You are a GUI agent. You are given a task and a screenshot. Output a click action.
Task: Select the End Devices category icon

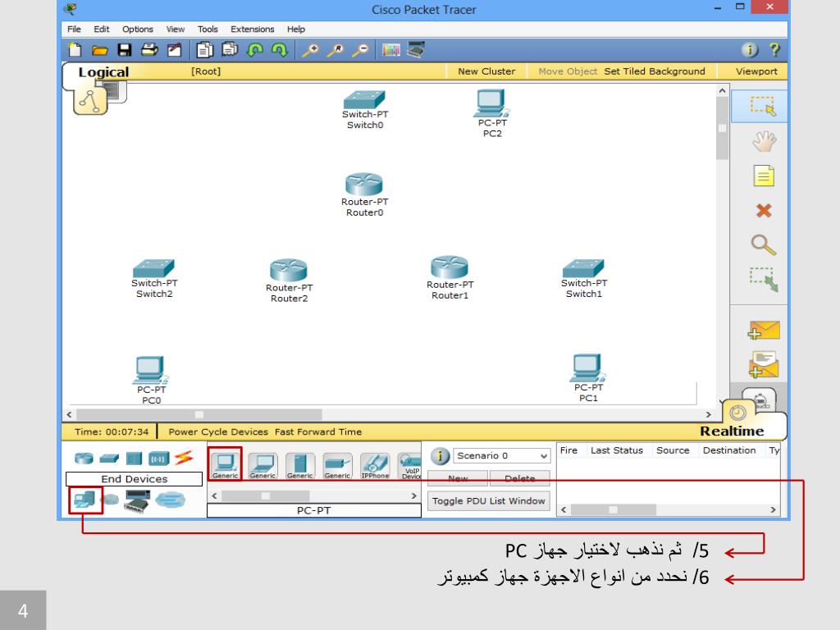tap(84, 500)
